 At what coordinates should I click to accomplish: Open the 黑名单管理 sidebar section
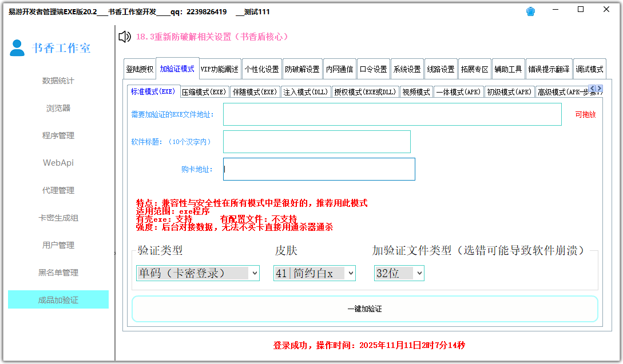click(58, 272)
